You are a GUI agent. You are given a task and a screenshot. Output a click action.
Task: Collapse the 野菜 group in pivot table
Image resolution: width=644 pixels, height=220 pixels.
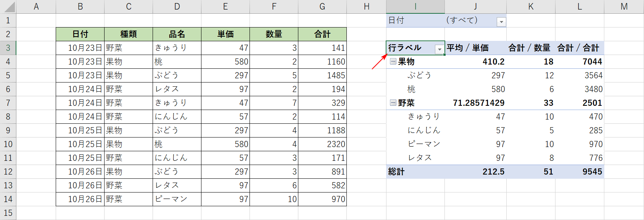[x=393, y=103]
